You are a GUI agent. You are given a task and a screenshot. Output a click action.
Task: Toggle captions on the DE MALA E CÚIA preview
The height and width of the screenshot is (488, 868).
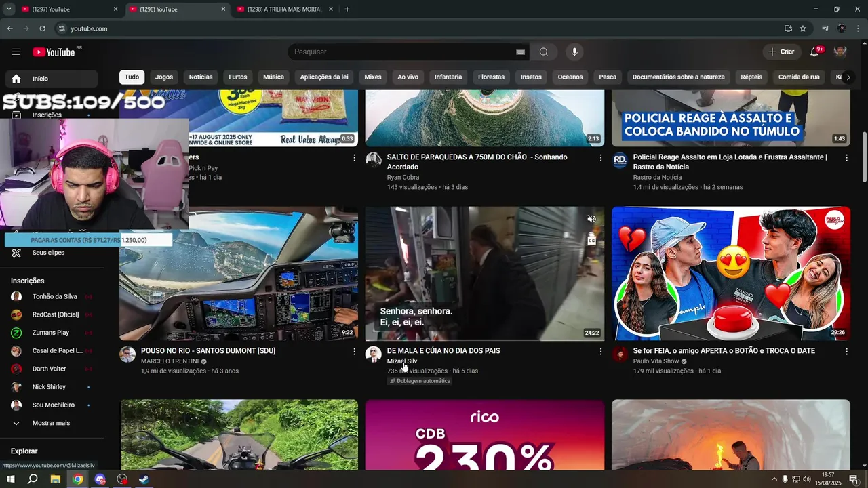[591, 240]
